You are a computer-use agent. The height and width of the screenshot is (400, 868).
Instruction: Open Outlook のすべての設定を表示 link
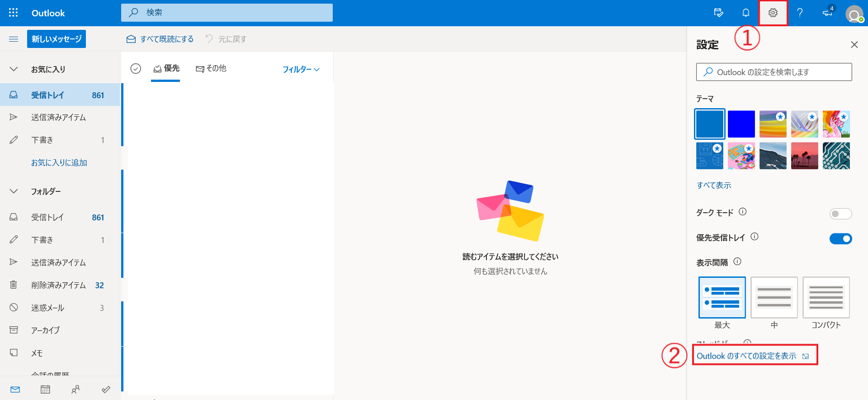746,356
